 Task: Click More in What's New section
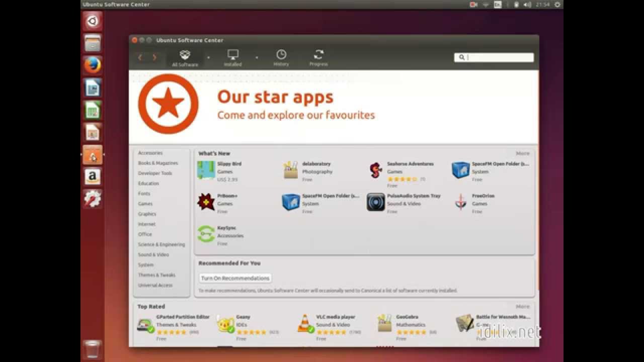pos(523,153)
